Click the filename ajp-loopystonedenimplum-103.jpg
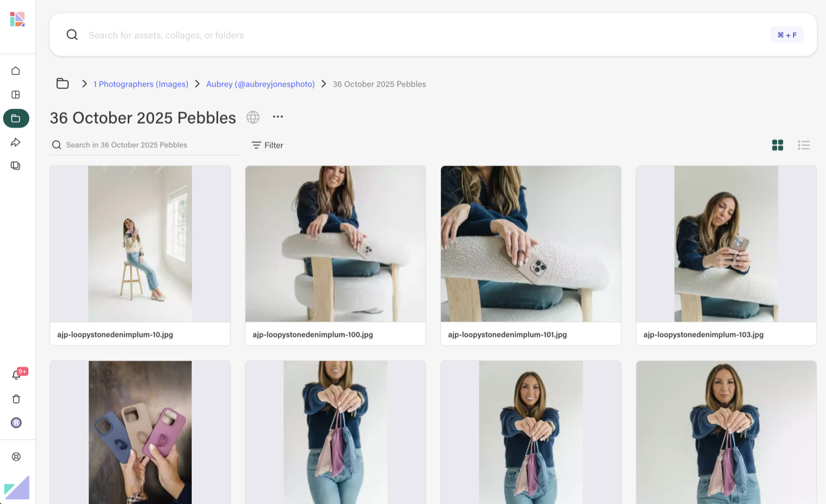The height and width of the screenshot is (504, 826). [x=703, y=335]
